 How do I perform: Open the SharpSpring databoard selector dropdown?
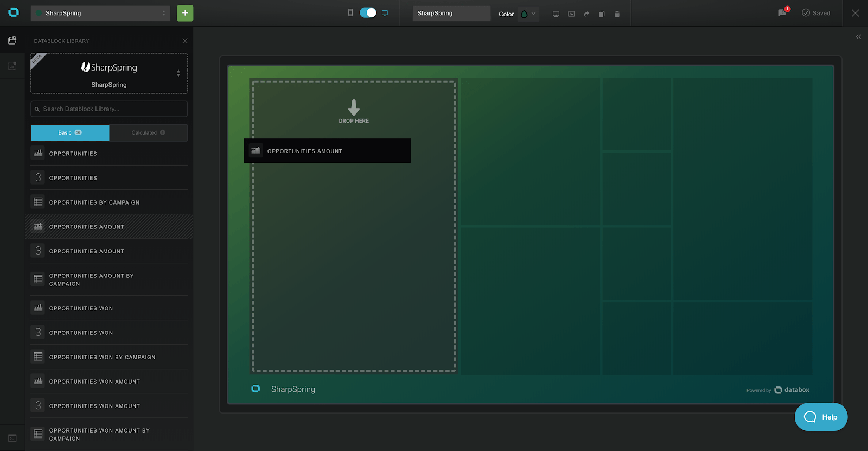[100, 13]
